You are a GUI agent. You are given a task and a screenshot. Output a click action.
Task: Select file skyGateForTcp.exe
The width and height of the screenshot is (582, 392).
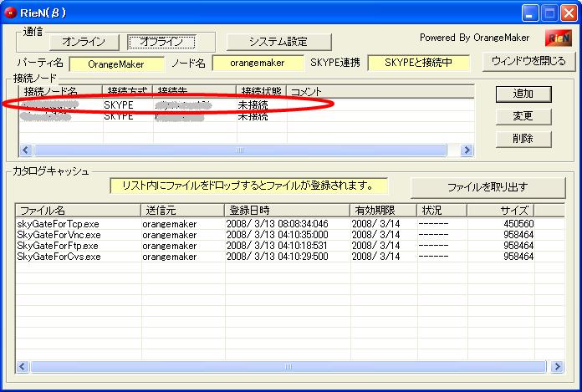59,224
